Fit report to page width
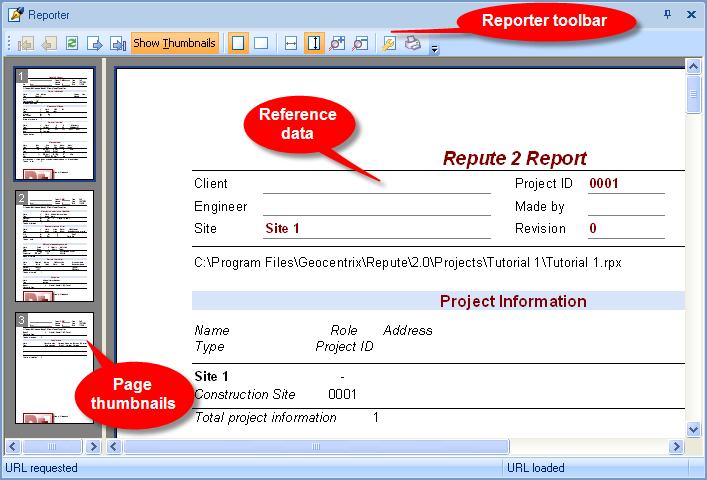The image size is (707, 480). 291,44
